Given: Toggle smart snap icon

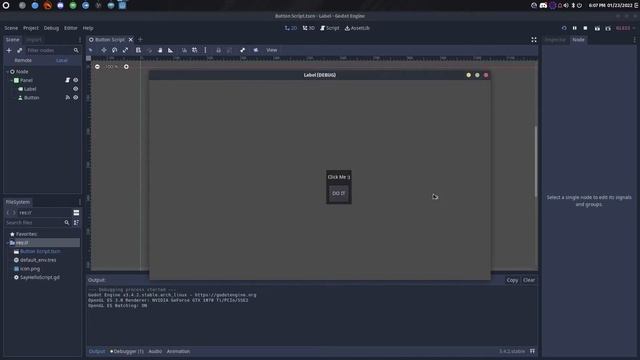Looking at the screenshot, I should 184,50.
